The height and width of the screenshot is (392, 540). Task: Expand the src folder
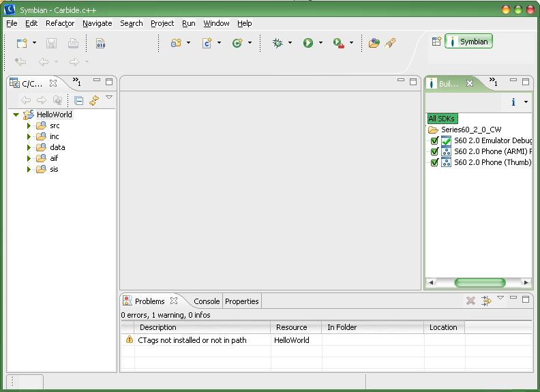[29, 125]
